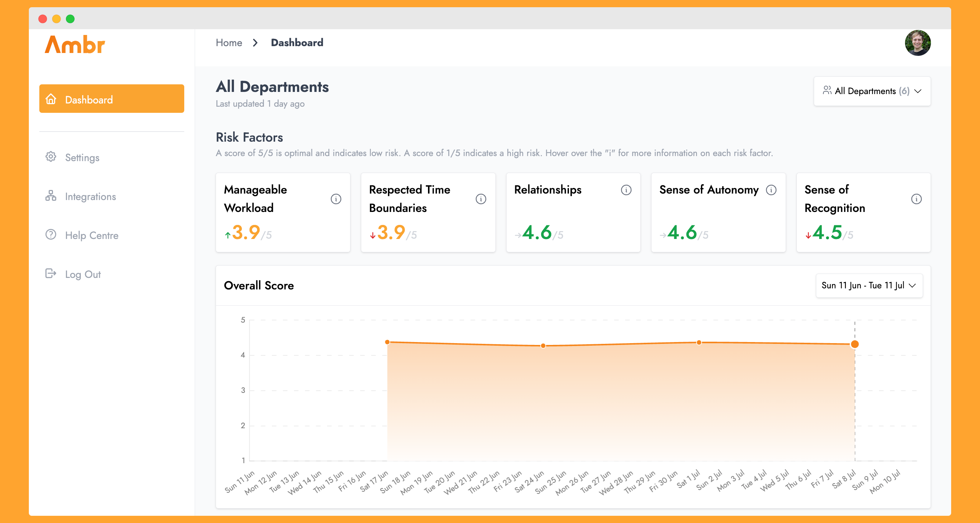This screenshot has width=980, height=523.
Task: Click the Integrations network icon
Action: (50, 196)
